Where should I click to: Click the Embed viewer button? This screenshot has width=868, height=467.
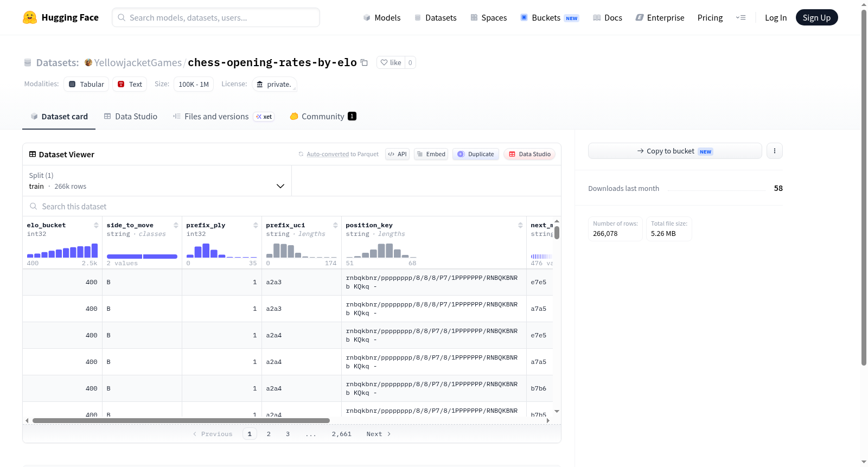tap(431, 154)
